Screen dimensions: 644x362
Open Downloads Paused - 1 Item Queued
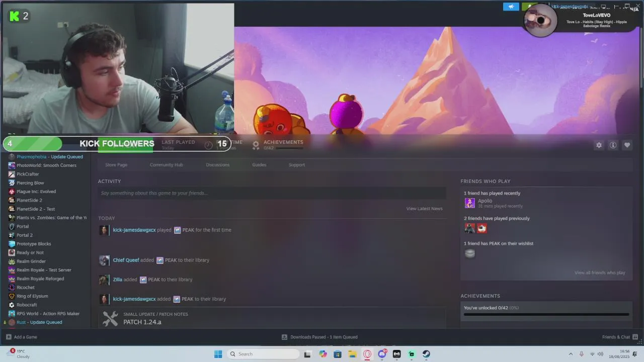tap(319, 337)
